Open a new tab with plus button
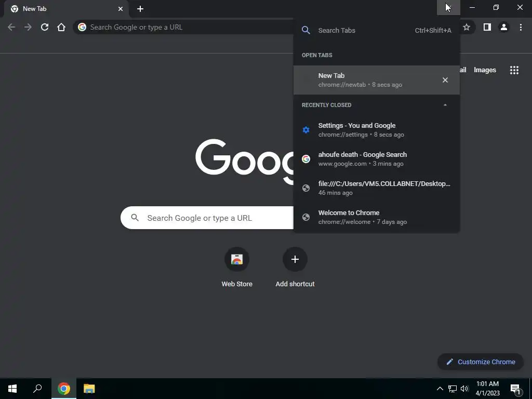Viewport: 532px width, 399px height. pyautogui.click(x=140, y=9)
